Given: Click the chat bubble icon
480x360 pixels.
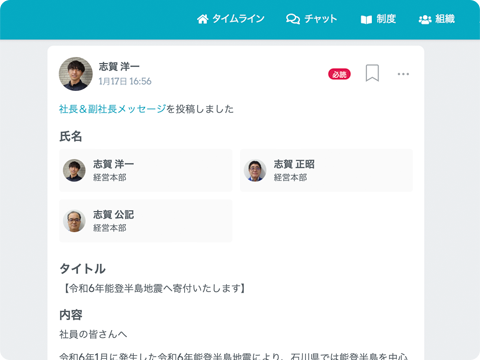Looking at the screenshot, I should (293, 19).
